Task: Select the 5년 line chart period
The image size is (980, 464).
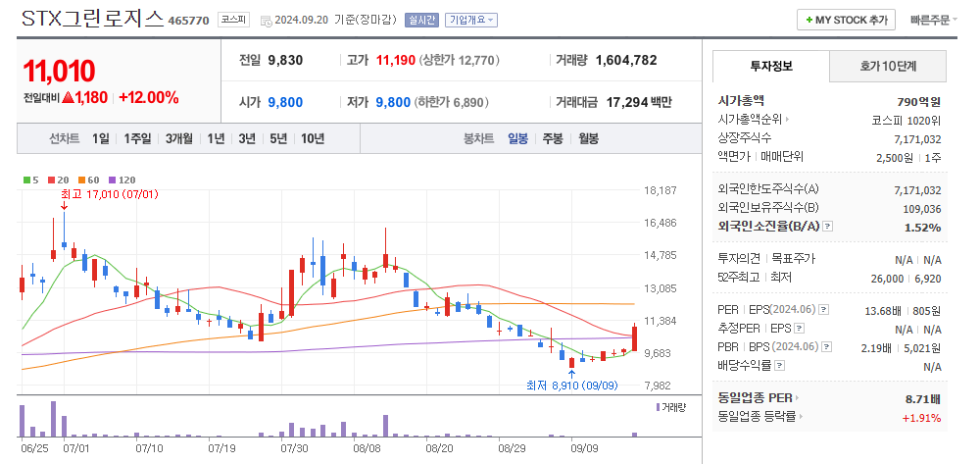Action: pos(278,139)
